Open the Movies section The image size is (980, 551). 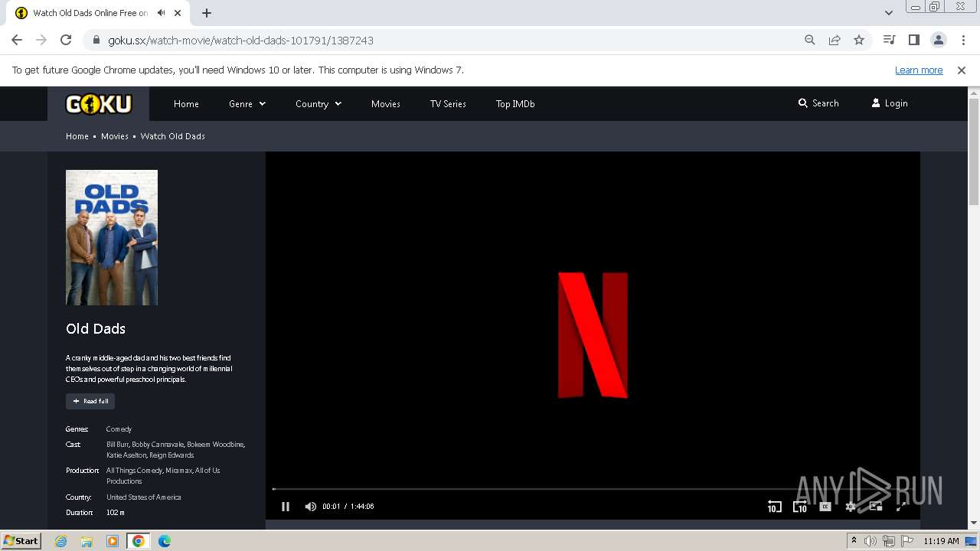[386, 104]
